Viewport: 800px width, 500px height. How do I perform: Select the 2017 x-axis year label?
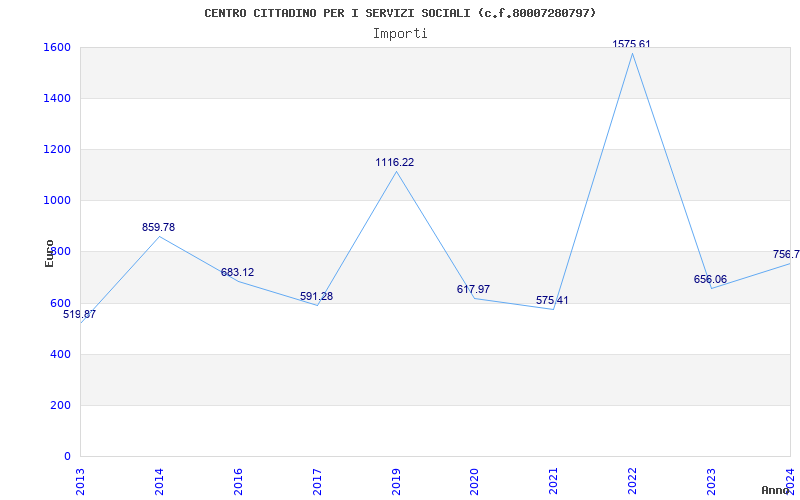tap(317, 481)
